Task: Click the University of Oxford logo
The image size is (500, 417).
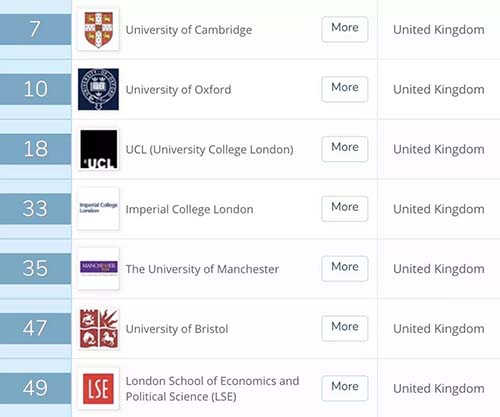Action: (98, 89)
